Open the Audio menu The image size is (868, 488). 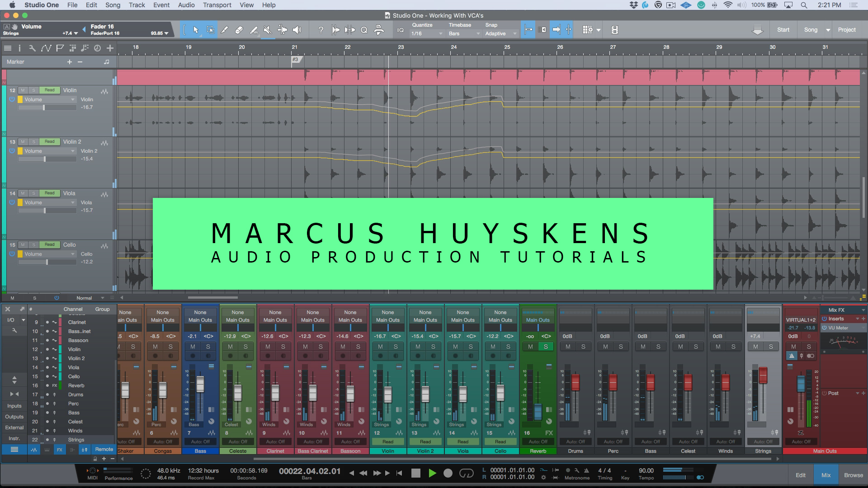(x=186, y=5)
